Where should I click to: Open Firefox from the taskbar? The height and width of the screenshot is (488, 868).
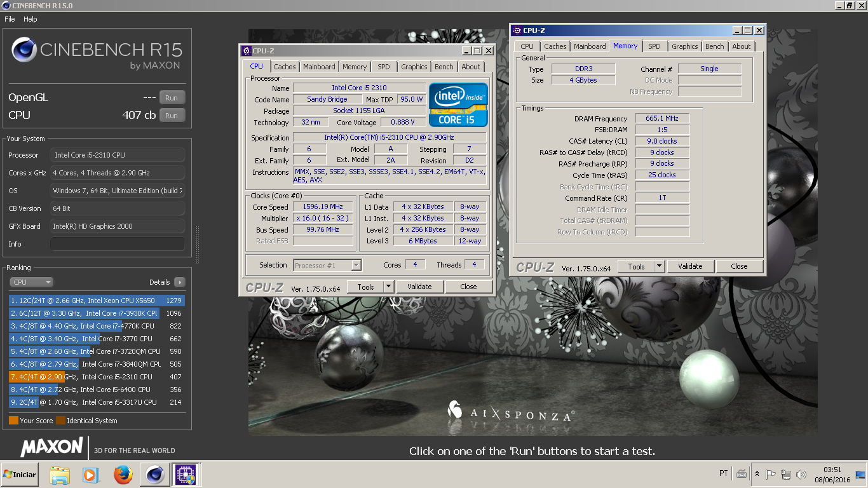coord(123,475)
